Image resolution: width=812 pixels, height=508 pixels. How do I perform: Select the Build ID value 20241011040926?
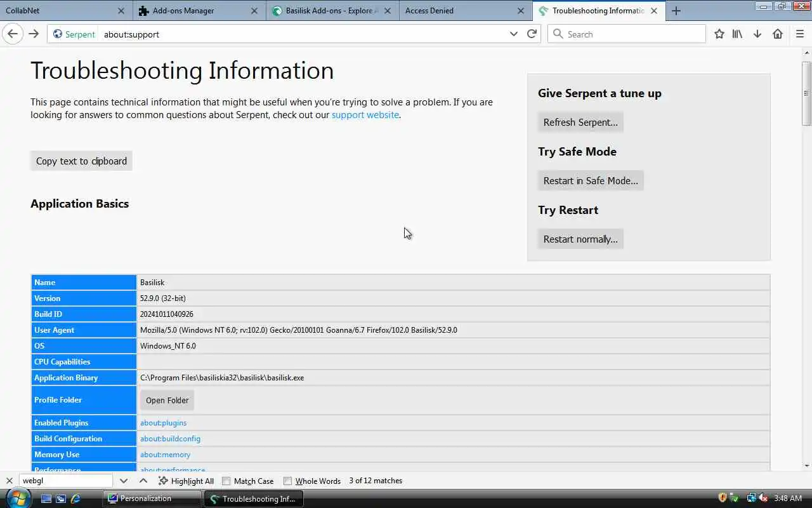tap(167, 314)
